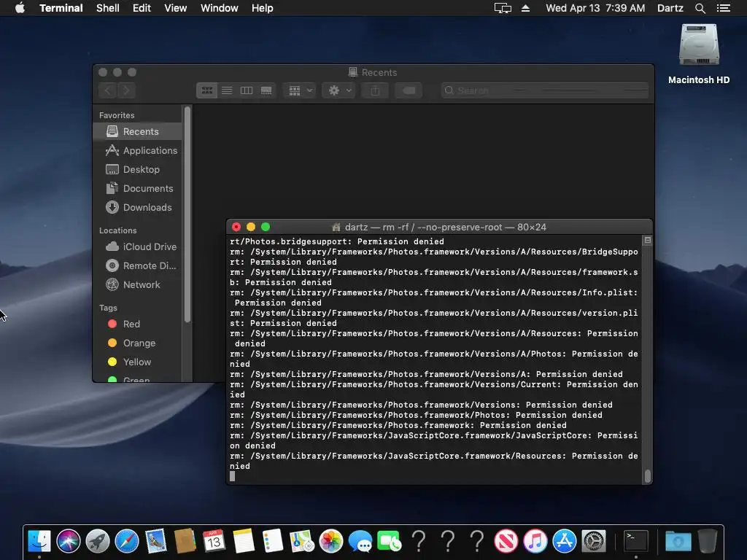Viewport: 747px width, 560px height.
Task: Open News icon in Dock
Action: pos(506,541)
